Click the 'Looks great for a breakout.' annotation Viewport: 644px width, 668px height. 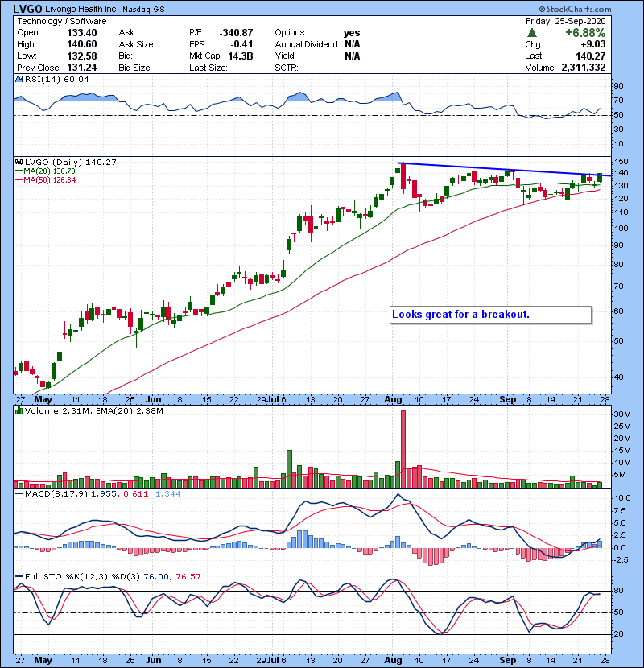(x=490, y=315)
